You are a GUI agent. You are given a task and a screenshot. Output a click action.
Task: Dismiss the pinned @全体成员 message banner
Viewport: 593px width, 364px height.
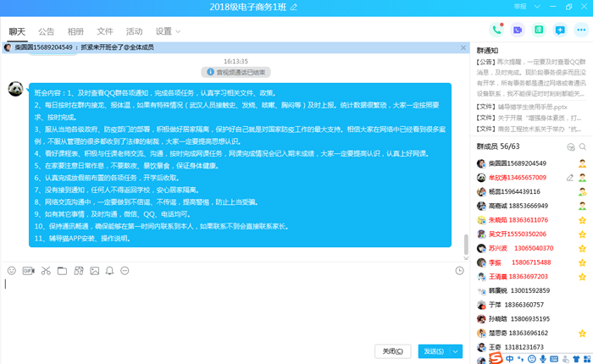[463, 47]
